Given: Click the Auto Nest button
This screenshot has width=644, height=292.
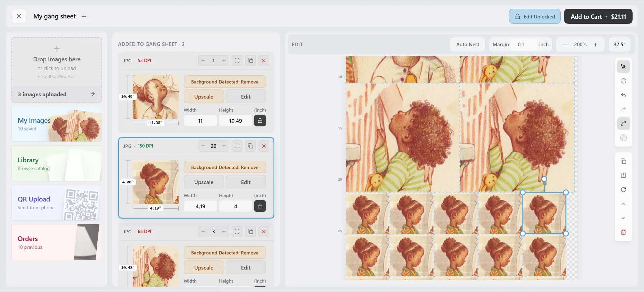Looking at the screenshot, I should 467,44.
